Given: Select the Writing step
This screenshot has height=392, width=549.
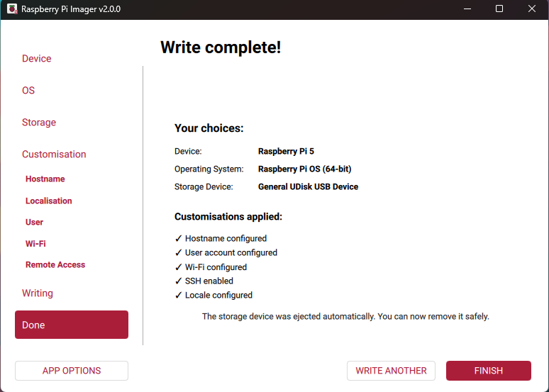Looking at the screenshot, I should (38, 293).
